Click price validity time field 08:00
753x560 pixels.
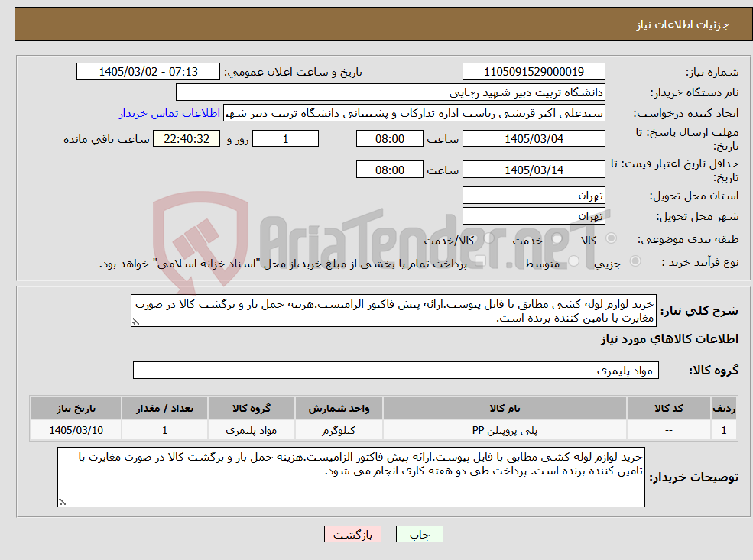pos(389,170)
